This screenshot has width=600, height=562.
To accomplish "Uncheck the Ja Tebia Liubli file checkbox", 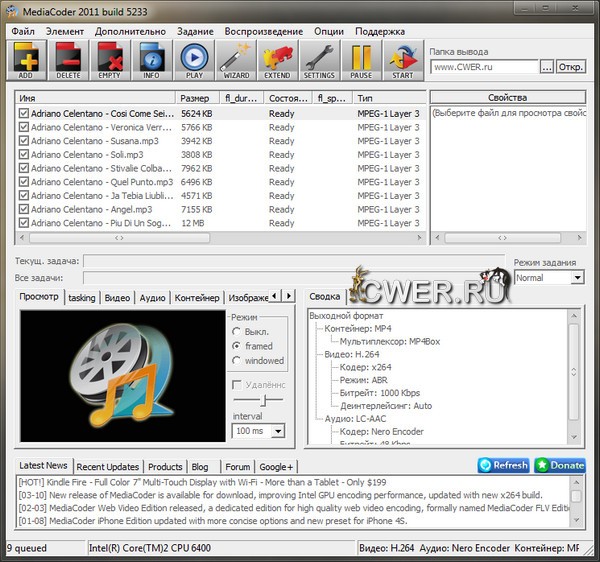I will coord(24,195).
